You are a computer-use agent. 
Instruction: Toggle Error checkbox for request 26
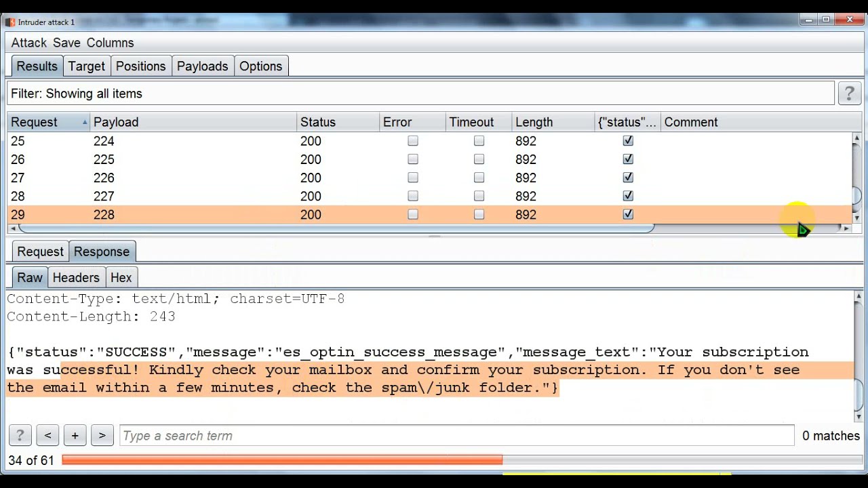point(413,159)
